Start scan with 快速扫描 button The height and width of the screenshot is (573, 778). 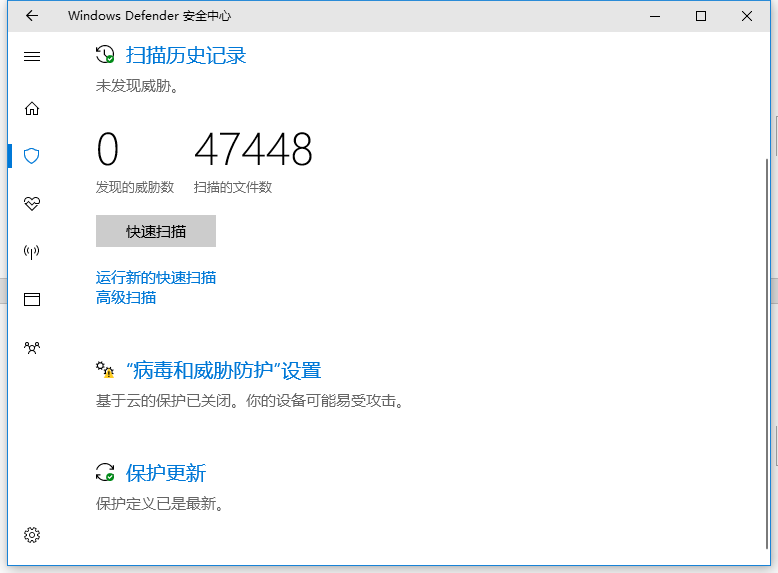pos(156,231)
